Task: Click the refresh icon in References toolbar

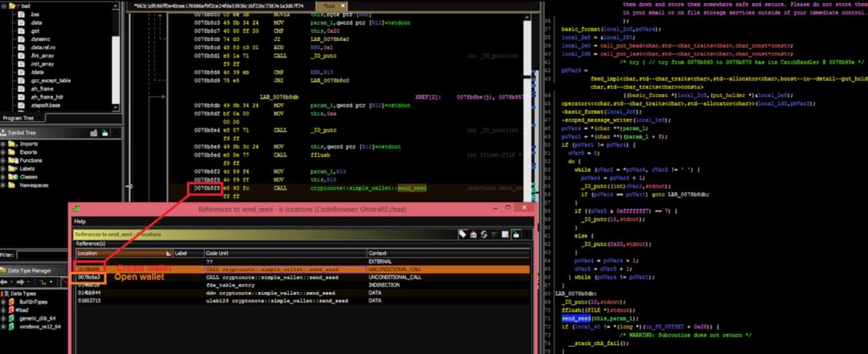Action: click(483, 234)
